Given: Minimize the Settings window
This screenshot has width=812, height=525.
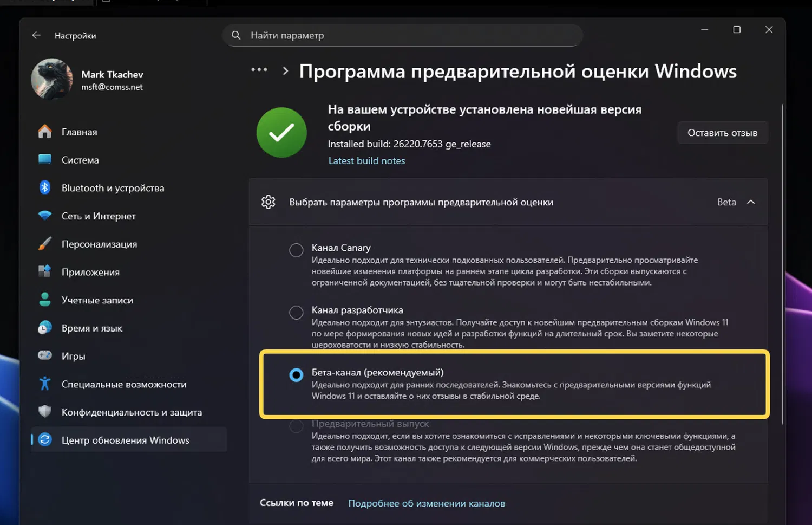Looking at the screenshot, I should (x=705, y=29).
